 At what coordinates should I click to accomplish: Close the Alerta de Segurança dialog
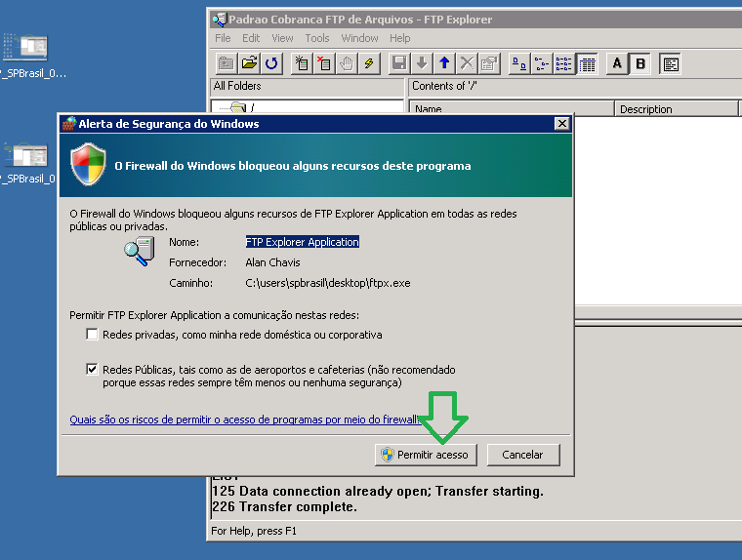pos(561,124)
